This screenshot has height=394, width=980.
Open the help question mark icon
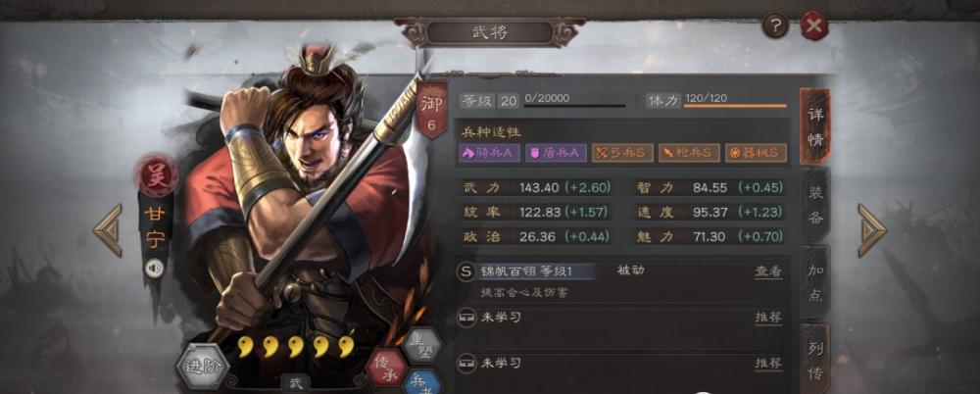[x=775, y=26]
